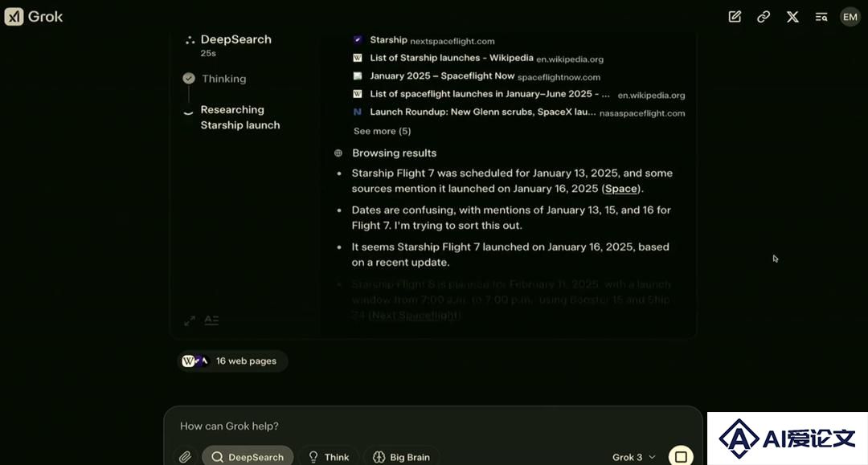Open EM profile avatar menu
The image size is (868, 465).
(x=850, y=17)
